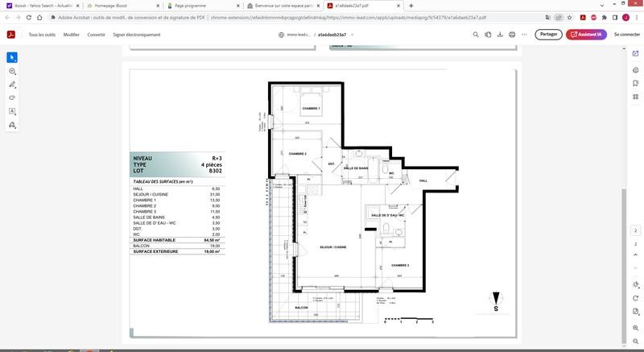Zoom in using the magnifier plus icon
This screenshot has height=352, width=644.
[x=635, y=328]
